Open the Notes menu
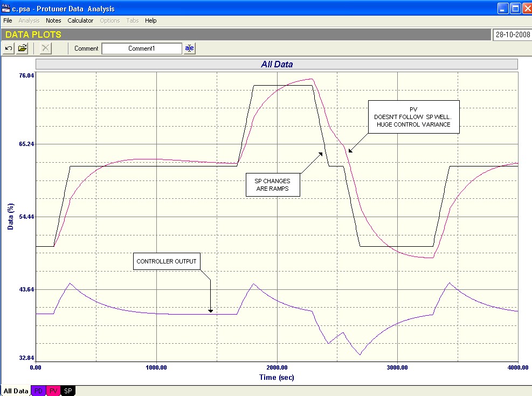Viewport: 532px width, 396px height. (53, 20)
